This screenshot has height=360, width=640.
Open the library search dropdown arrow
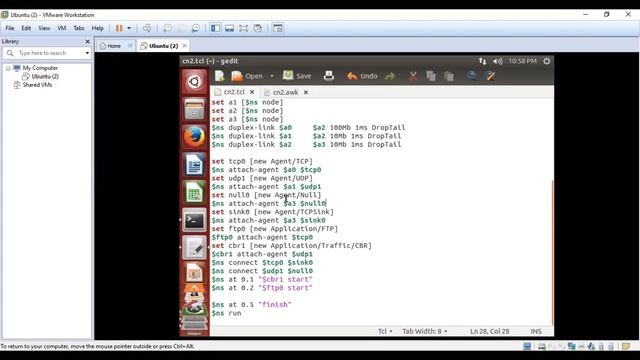(x=87, y=53)
